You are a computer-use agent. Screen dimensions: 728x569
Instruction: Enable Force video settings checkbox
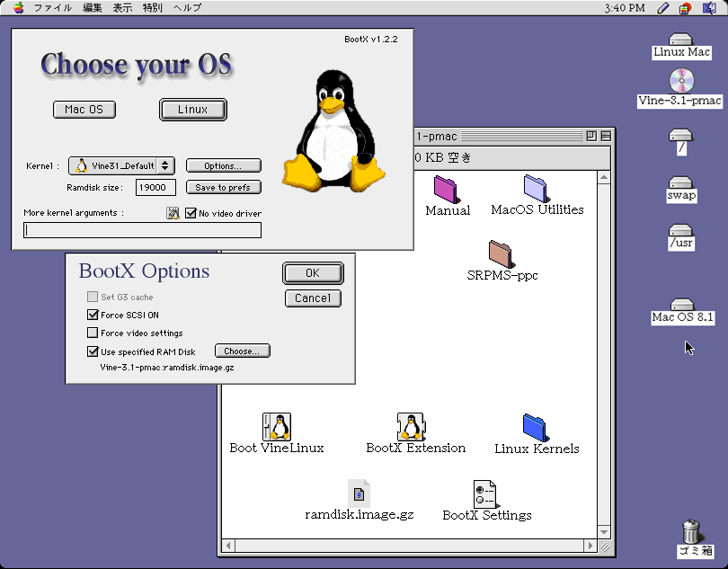coord(93,333)
